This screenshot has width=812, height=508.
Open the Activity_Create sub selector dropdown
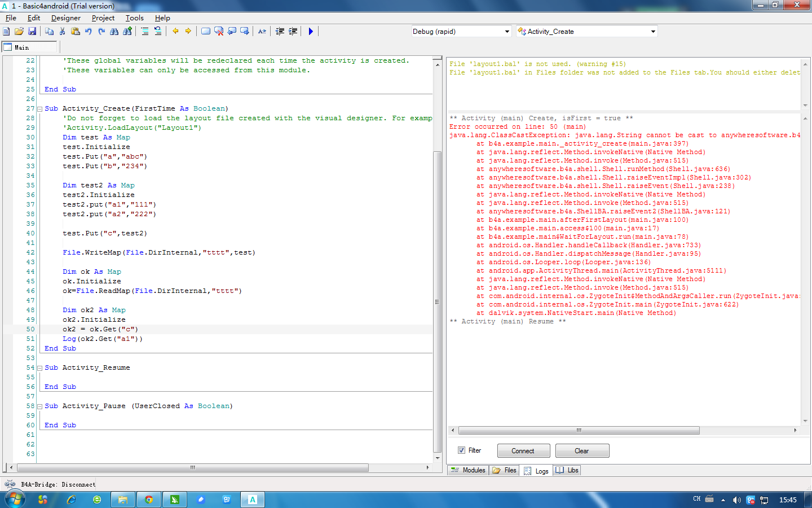(x=653, y=32)
